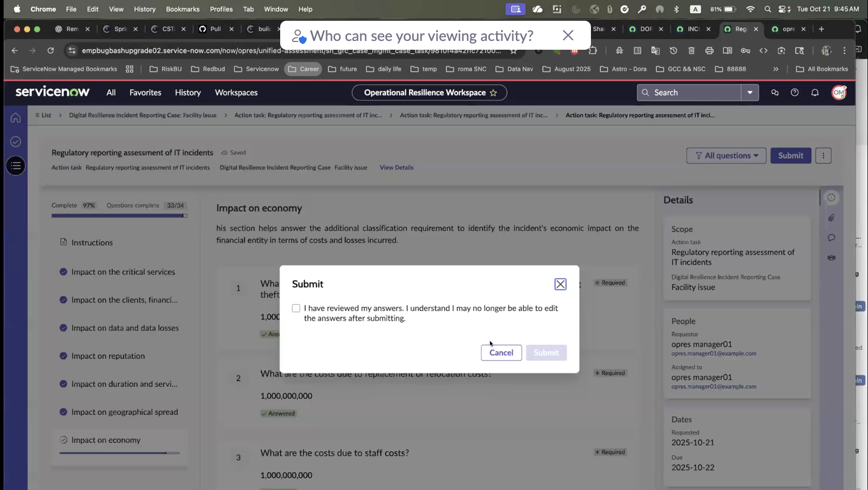Open the Career bookmarks folder
The image size is (868, 490).
pyautogui.click(x=303, y=69)
